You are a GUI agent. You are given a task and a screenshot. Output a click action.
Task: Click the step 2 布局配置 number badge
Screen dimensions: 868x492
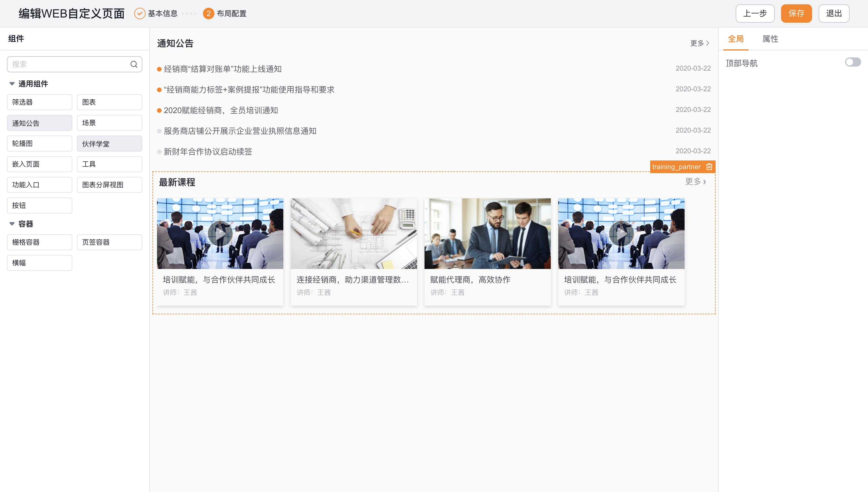tap(208, 13)
